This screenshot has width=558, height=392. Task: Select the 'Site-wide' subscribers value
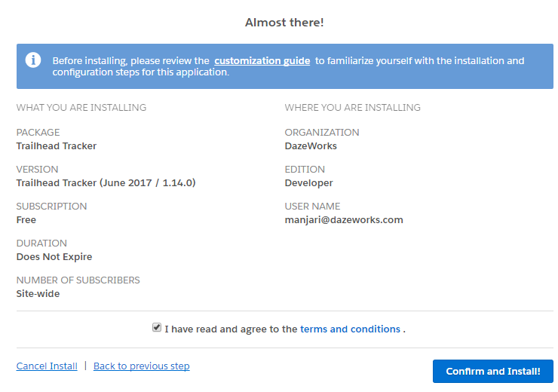pyautogui.click(x=38, y=294)
